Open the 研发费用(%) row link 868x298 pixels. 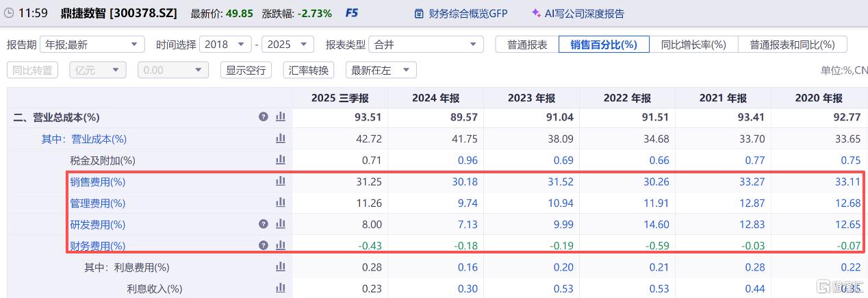[x=97, y=224]
